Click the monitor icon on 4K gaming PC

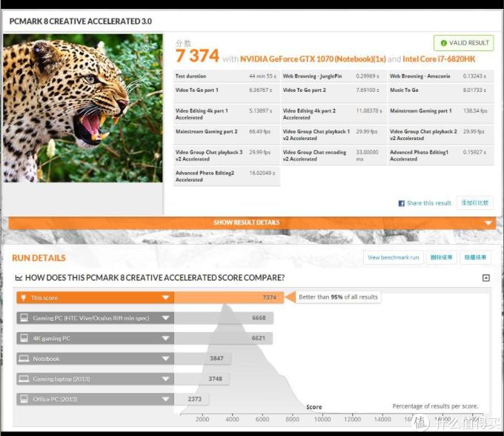point(24,338)
